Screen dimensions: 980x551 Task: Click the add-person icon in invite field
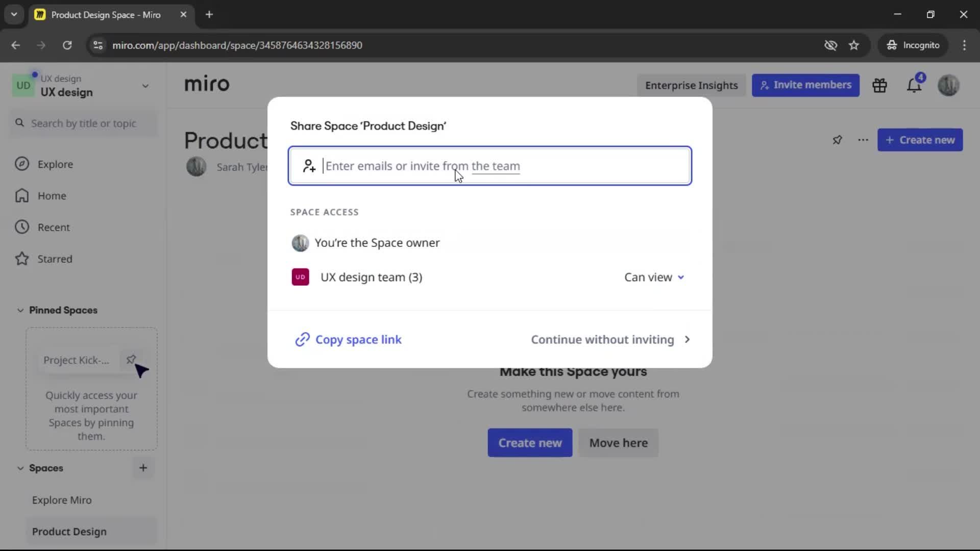coord(309,166)
